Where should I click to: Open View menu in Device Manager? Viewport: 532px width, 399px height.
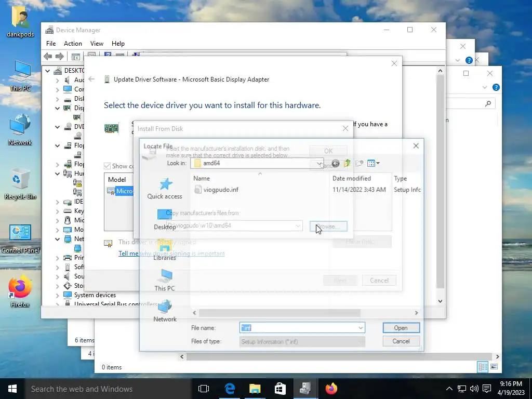[x=97, y=44]
